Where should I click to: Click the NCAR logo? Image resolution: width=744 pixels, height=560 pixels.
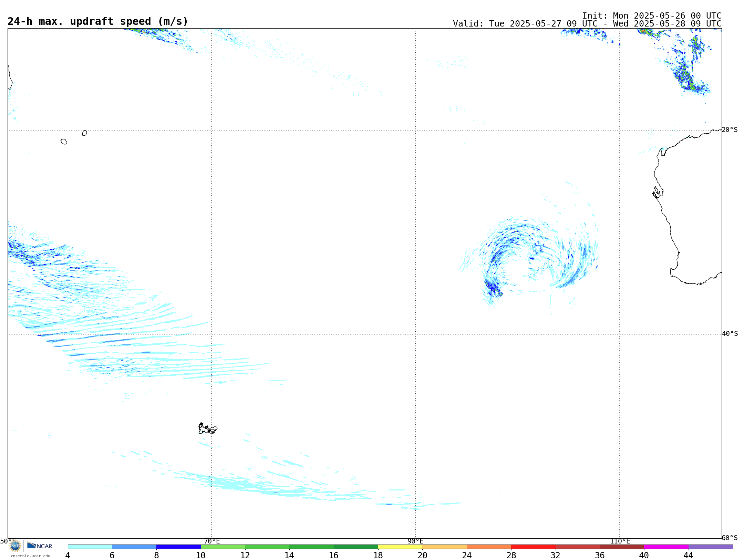click(x=40, y=546)
